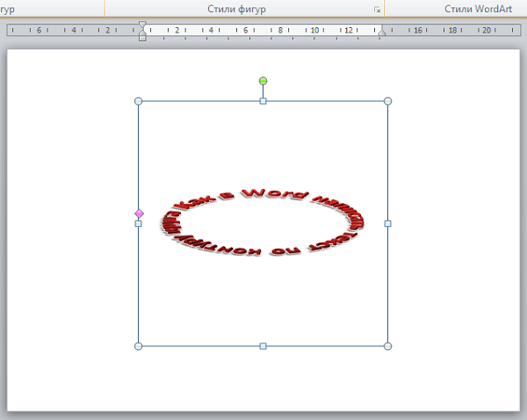Click the bottom-right corner sizing handle

(387, 346)
